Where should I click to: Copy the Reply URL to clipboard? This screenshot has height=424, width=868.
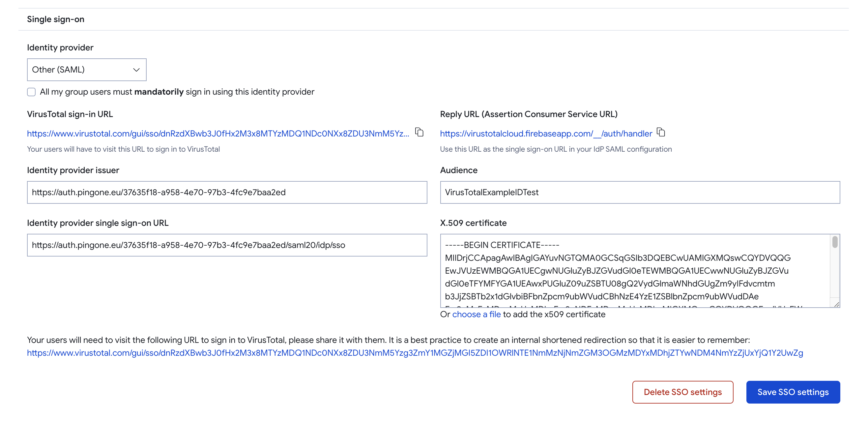pyautogui.click(x=661, y=132)
